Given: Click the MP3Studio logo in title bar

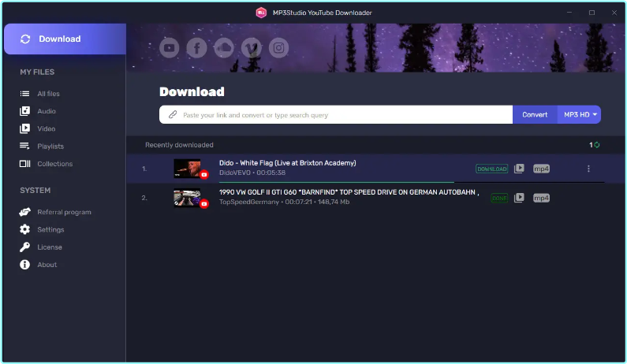Looking at the screenshot, I should point(261,13).
